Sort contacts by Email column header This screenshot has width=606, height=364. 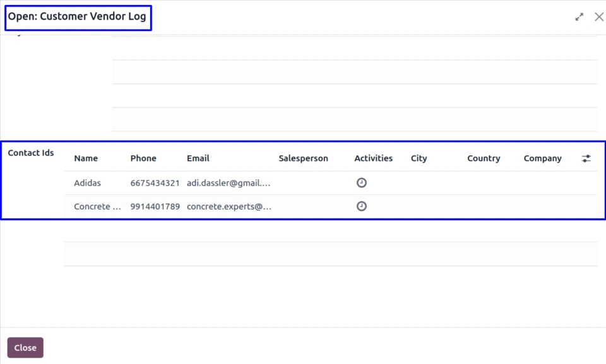(x=198, y=158)
